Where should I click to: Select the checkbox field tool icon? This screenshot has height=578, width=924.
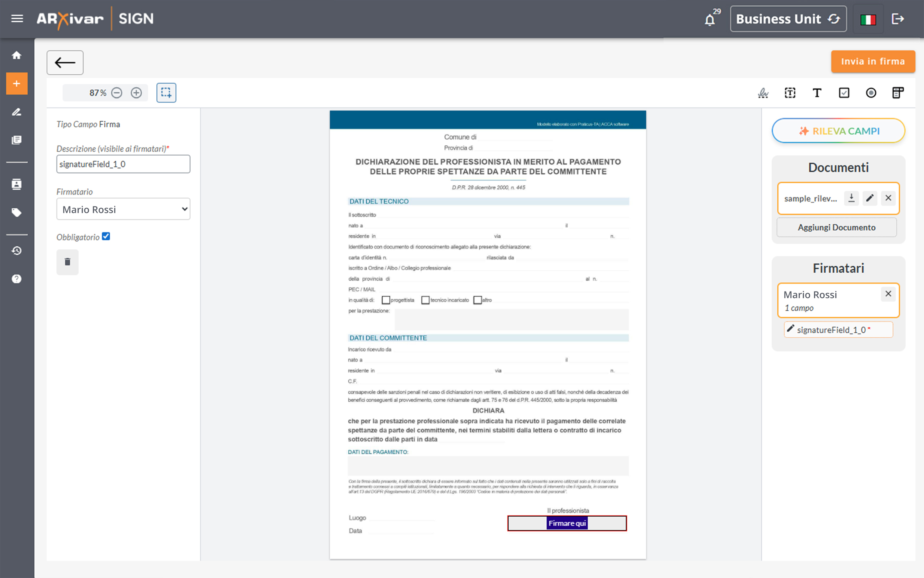click(x=844, y=93)
